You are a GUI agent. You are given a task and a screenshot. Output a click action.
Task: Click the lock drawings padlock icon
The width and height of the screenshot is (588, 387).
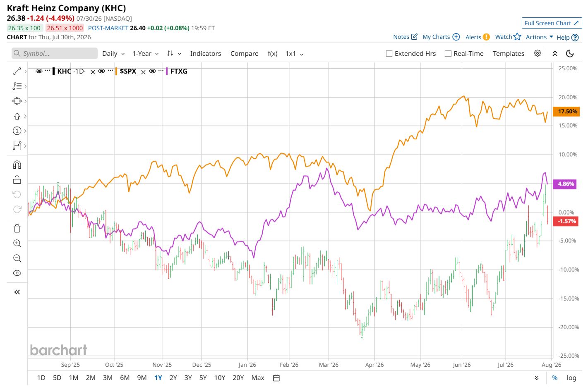(17, 179)
